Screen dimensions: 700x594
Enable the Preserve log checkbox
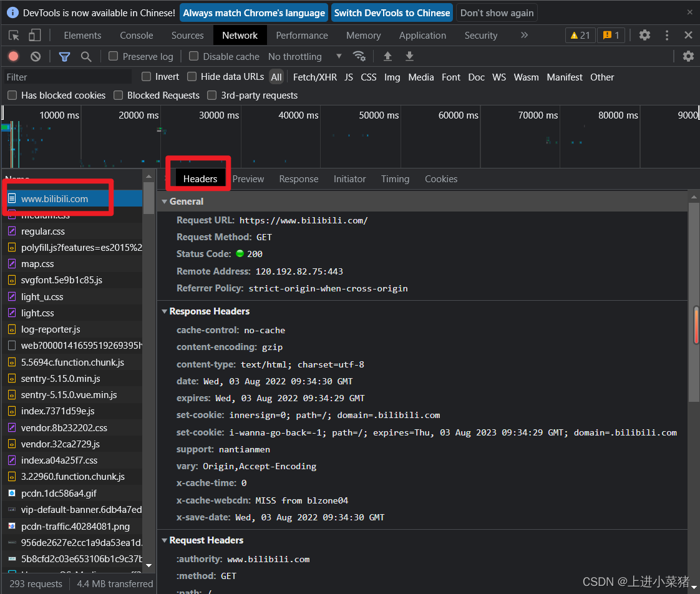114,56
